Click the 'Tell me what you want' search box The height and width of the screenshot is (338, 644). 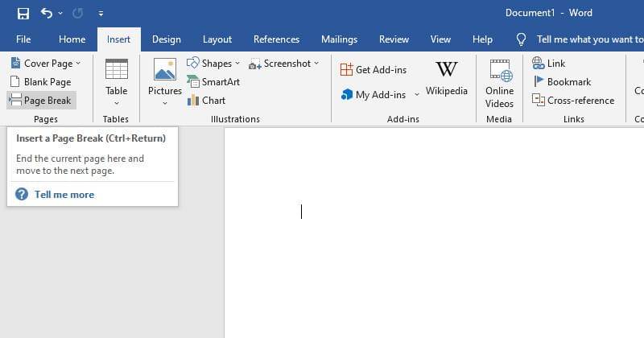588,39
